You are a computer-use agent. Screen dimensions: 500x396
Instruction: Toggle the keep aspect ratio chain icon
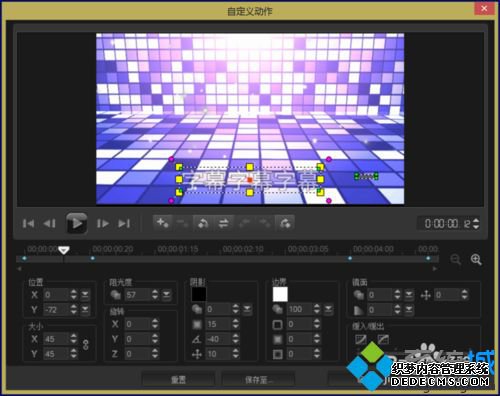(x=86, y=345)
